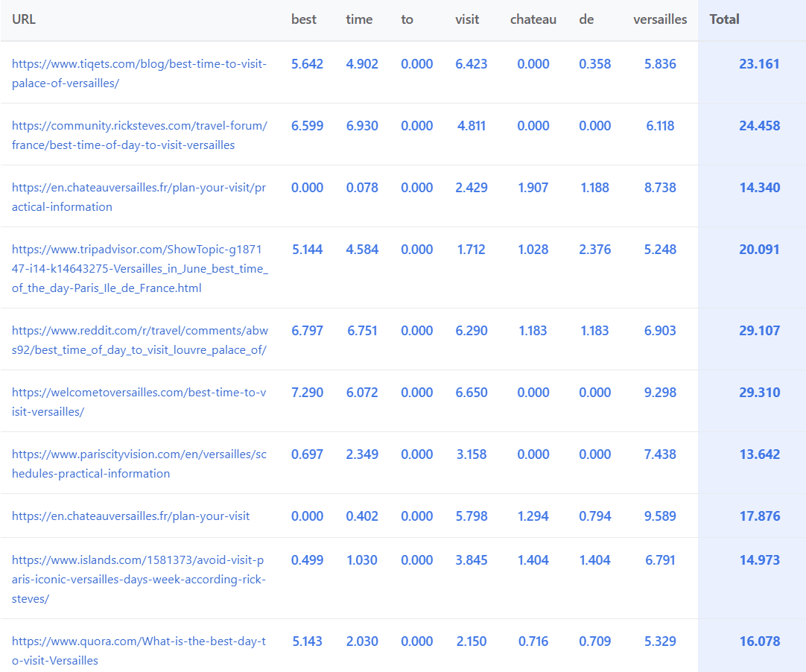This screenshot has height=672, width=806.
Task: Open the chateauversailles.fr practical-information link
Action: pyautogui.click(x=139, y=197)
